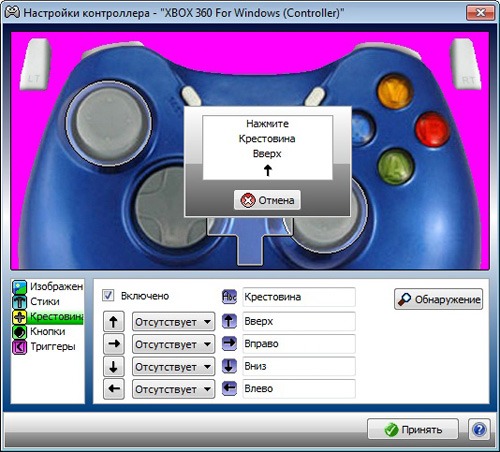Click the Right arrow detect button
Screen dimensions: 500x452
[114, 344]
